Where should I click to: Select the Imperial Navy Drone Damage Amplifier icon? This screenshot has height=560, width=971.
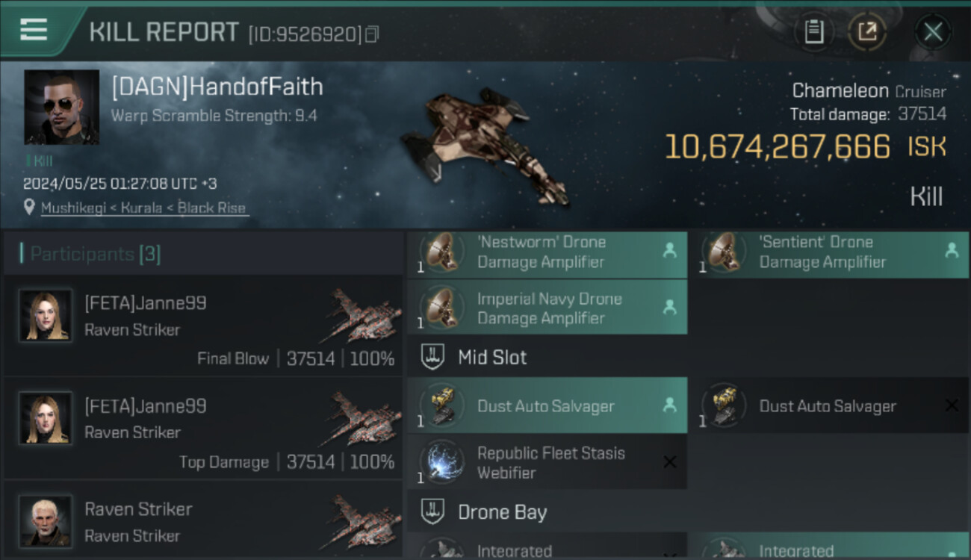pos(441,306)
